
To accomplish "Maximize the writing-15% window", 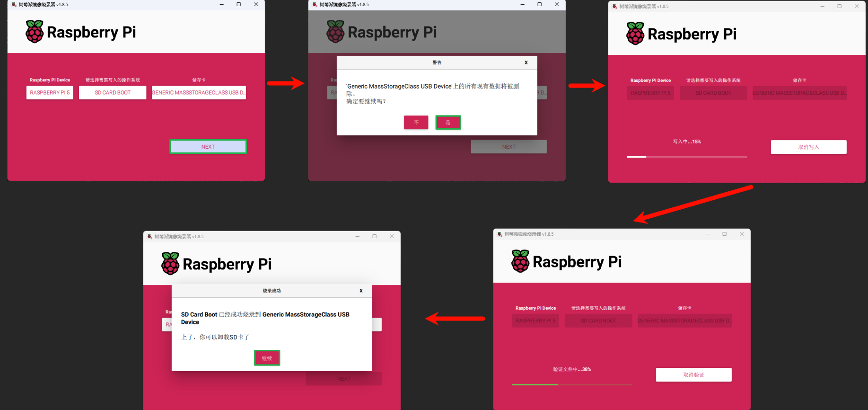I will 839,7.
